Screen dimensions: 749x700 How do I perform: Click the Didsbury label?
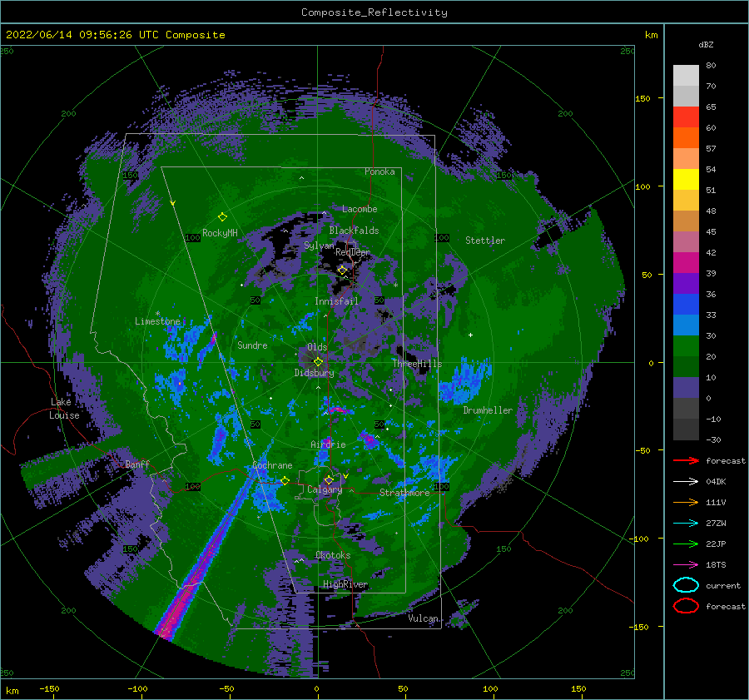pyautogui.click(x=314, y=373)
